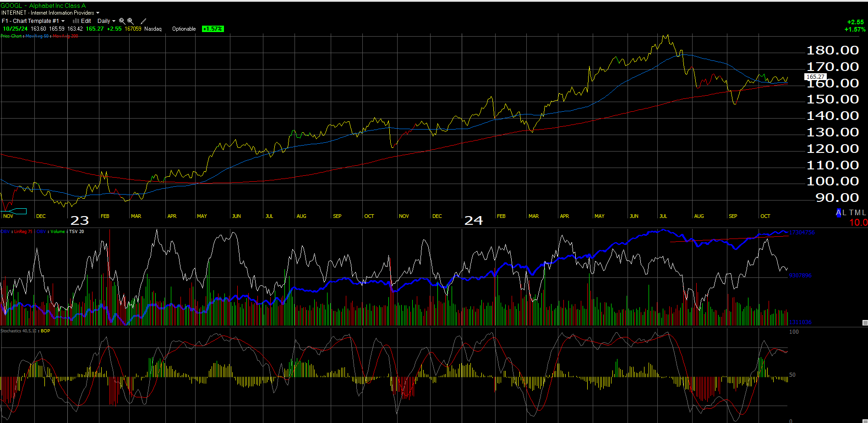Click the Stochastics 40,5,10 indicator label
Image resolution: width=868 pixels, height=423 pixels.
pos(19,331)
